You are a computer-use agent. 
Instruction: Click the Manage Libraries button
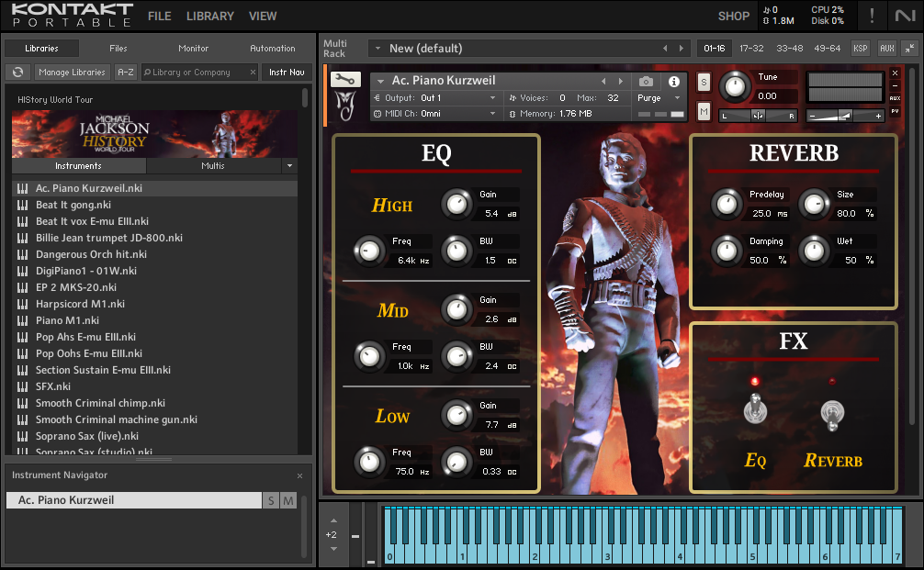pyautogui.click(x=72, y=72)
